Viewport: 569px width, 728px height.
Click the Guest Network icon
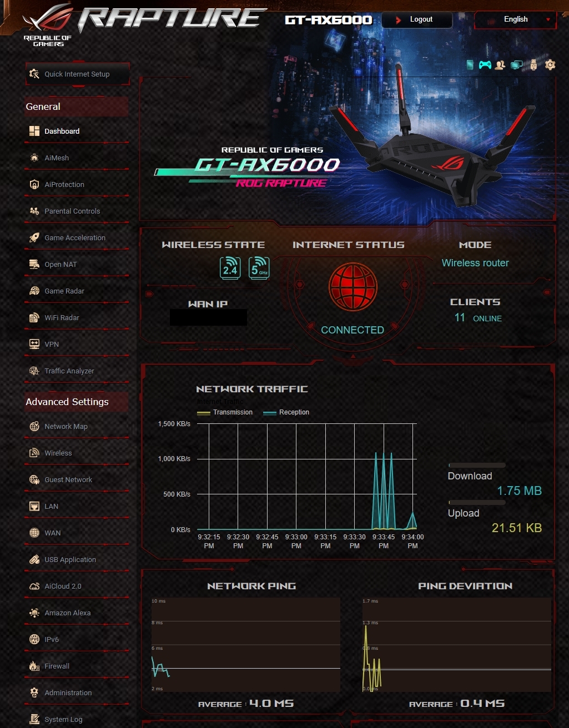click(34, 479)
